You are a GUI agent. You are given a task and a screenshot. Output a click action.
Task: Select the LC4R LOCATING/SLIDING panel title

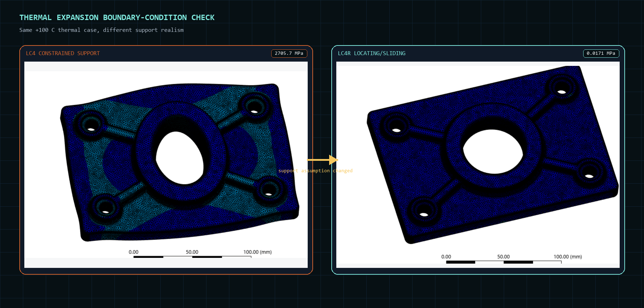tap(371, 53)
